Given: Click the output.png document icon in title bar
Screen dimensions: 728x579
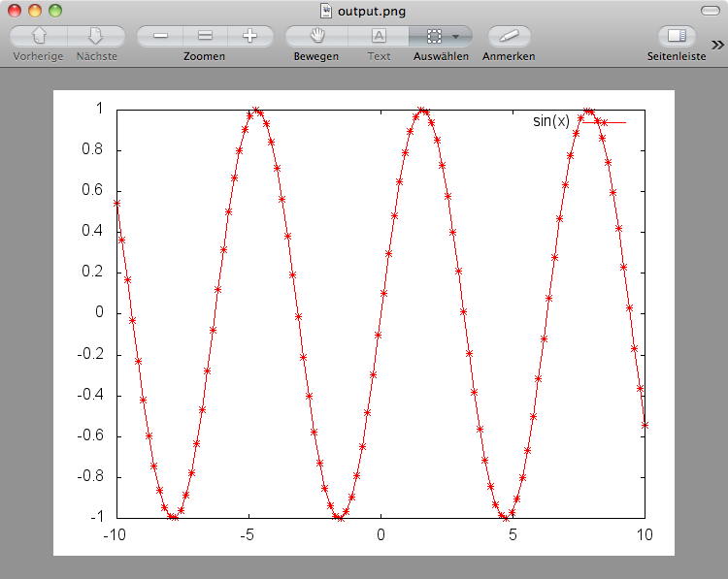Looking at the screenshot, I should pos(326,11).
